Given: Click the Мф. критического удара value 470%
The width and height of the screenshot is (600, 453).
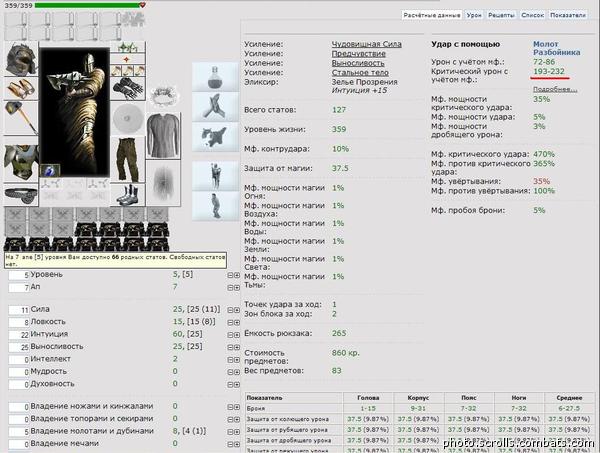Looking at the screenshot, I should 544,154.
